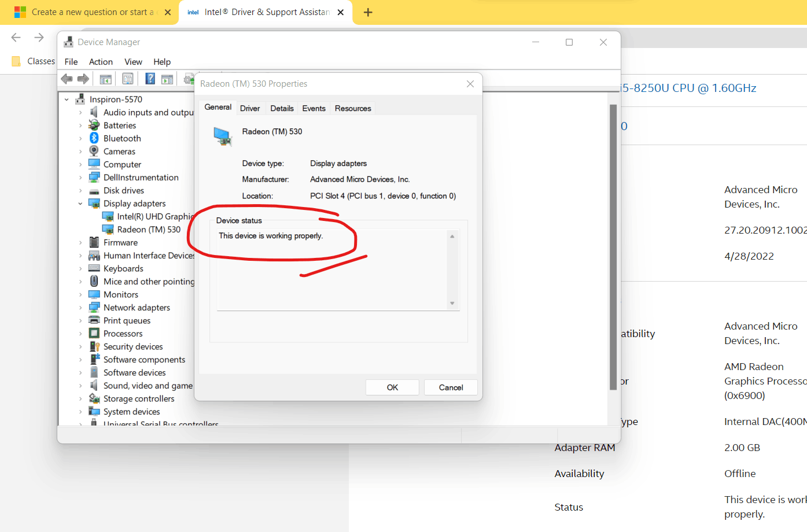
Task: Select Intel(R) UHD Graphics tree item
Action: click(155, 216)
